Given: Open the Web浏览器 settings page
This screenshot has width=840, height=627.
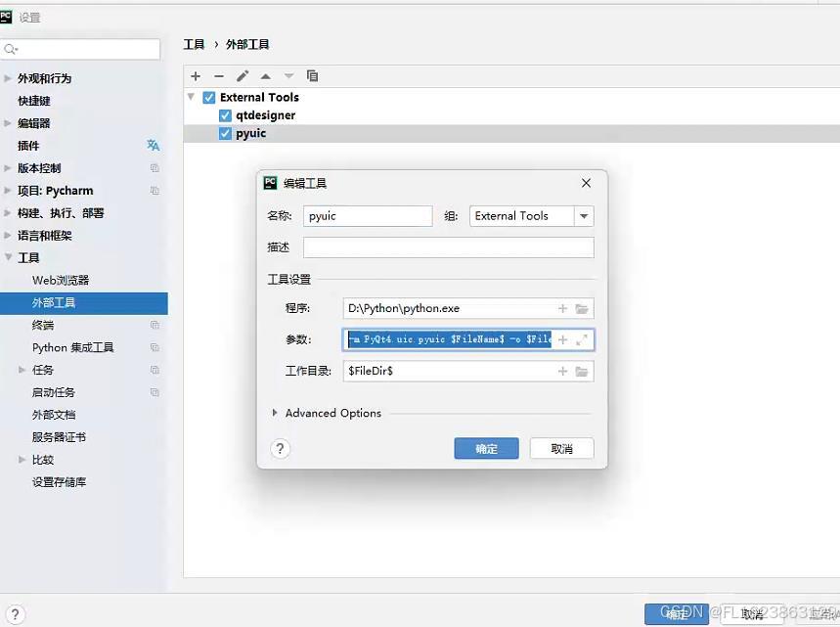Looking at the screenshot, I should (x=61, y=281).
